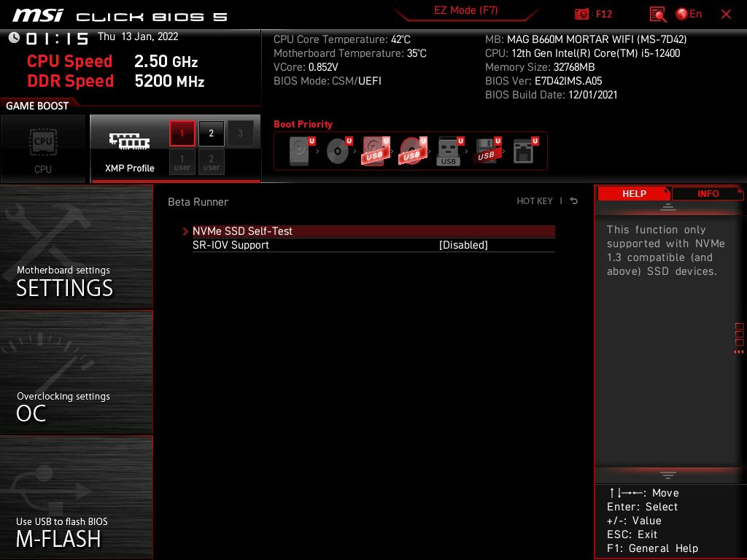Image resolution: width=747 pixels, height=560 pixels.
Task: Click the network boot device icon
Action: click(523, 152)
